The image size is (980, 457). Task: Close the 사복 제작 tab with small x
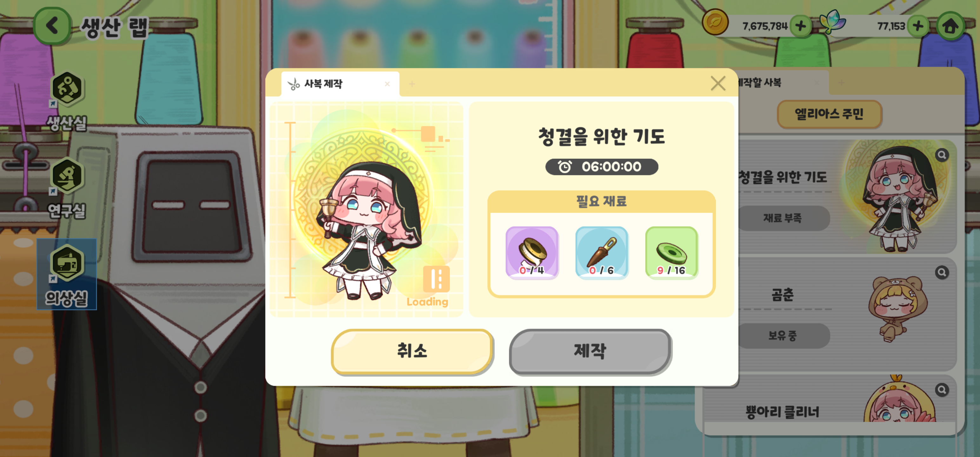(x=387, y=84)
